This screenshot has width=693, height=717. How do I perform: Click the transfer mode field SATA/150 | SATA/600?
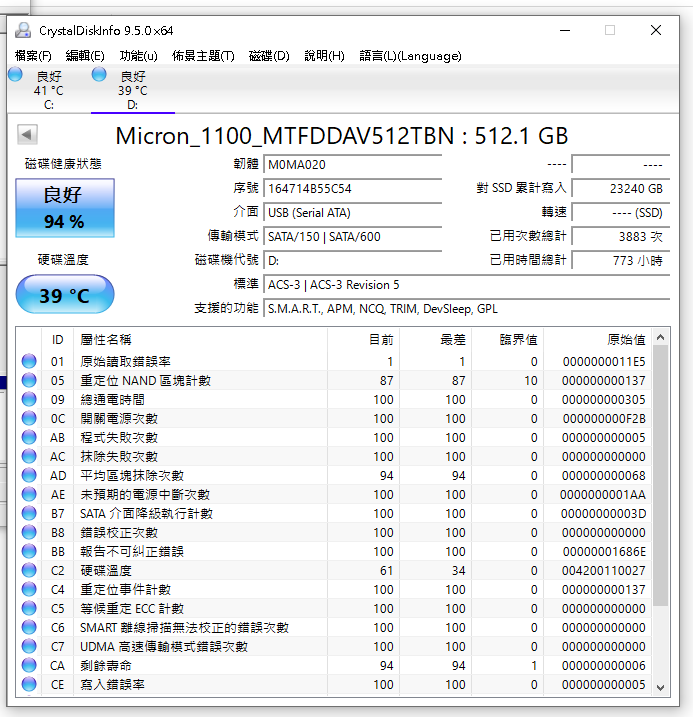[352, 236]
